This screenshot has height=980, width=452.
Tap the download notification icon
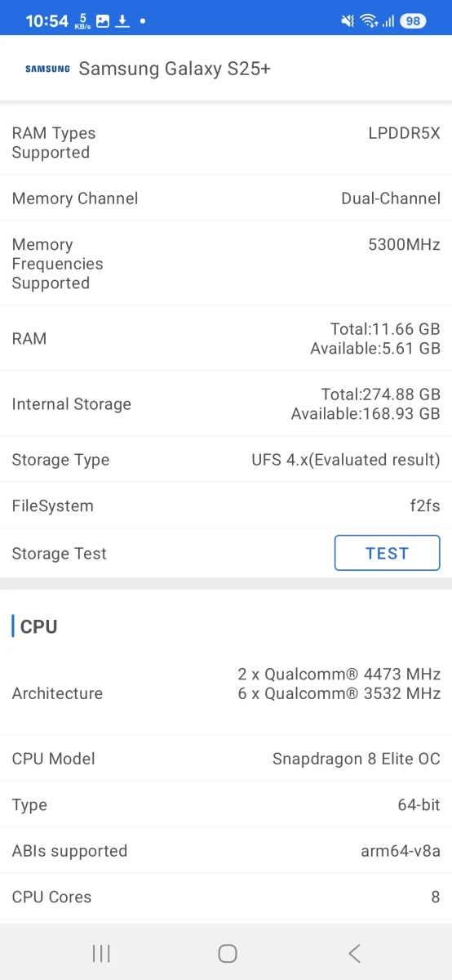pos(122,21)
